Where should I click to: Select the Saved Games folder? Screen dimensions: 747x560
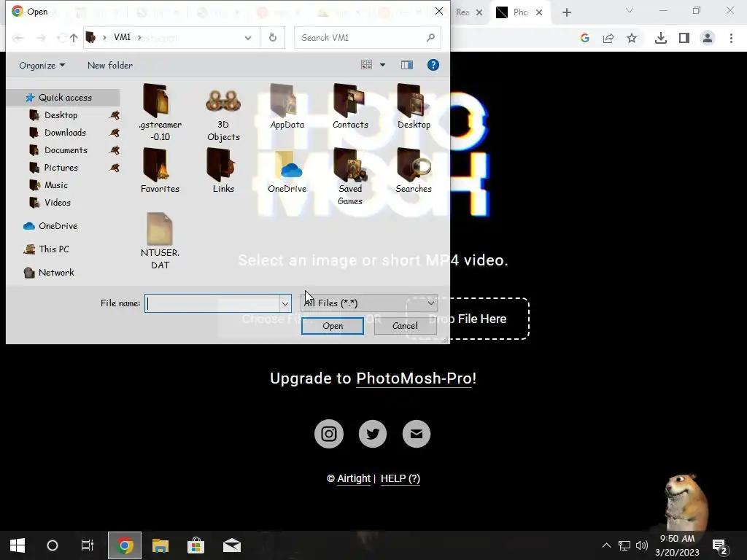pyautogui.click(x=350, y=176)
